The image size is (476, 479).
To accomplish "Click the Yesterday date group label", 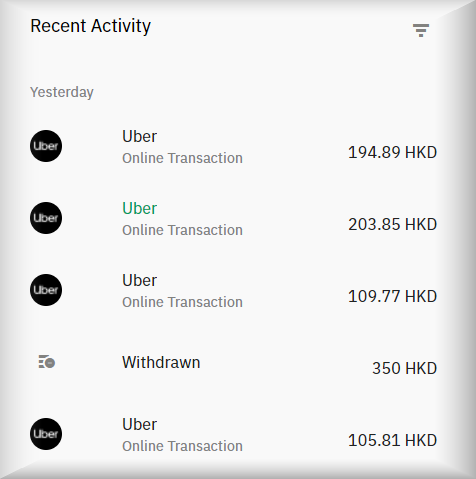I will (x=62, y=92).
